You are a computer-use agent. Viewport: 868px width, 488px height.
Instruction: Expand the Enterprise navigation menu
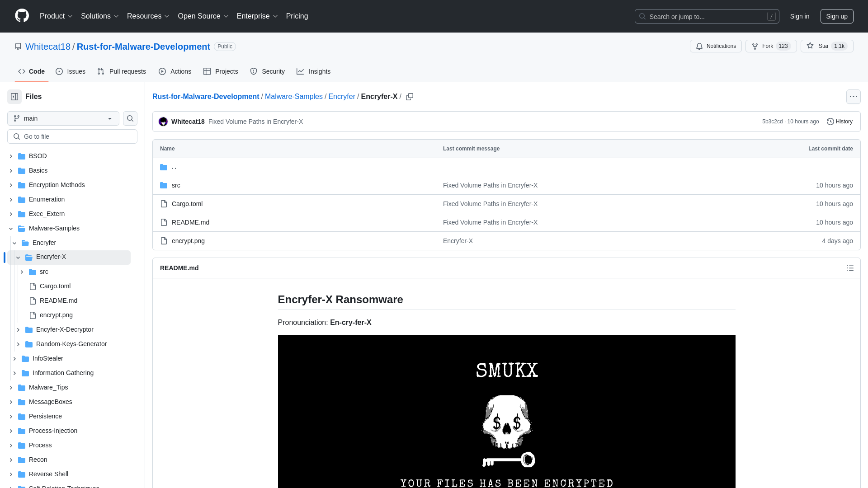point(257,16)
